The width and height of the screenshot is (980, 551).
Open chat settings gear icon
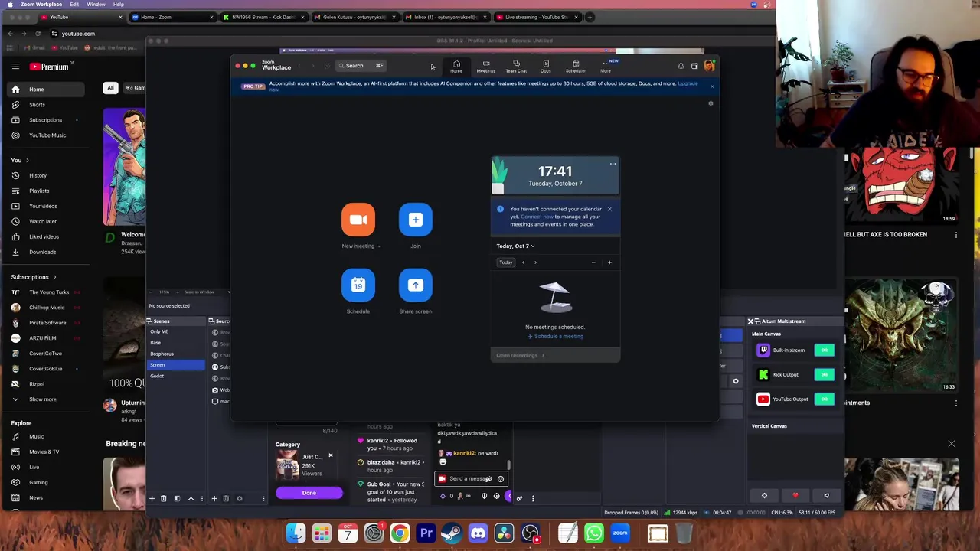[x=496, y=497]
